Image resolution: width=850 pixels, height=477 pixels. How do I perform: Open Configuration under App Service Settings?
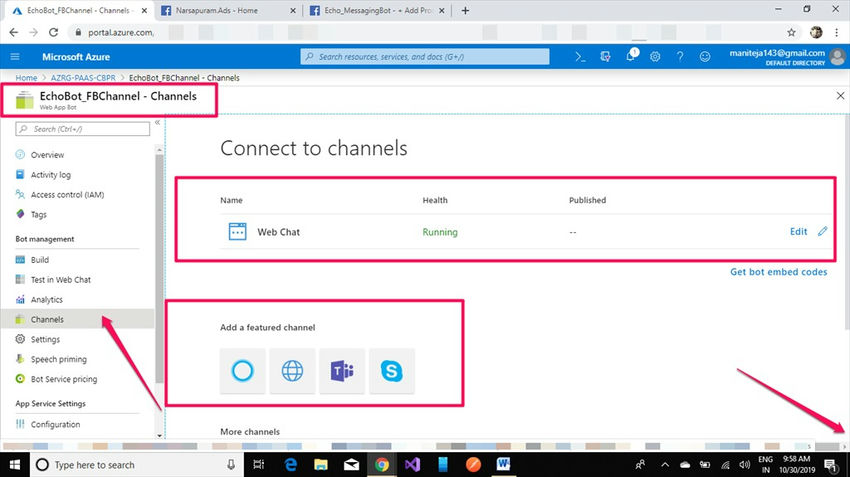click(55, 424)
